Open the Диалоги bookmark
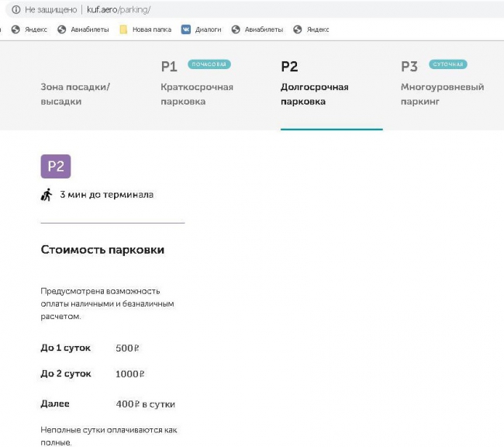 [x=208, y=29]
